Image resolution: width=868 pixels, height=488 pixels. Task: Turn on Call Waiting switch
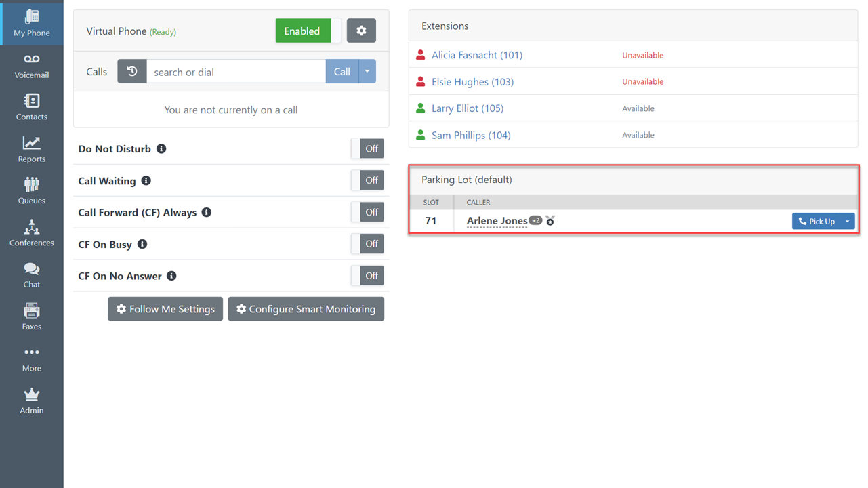click(x=367, y=180)
